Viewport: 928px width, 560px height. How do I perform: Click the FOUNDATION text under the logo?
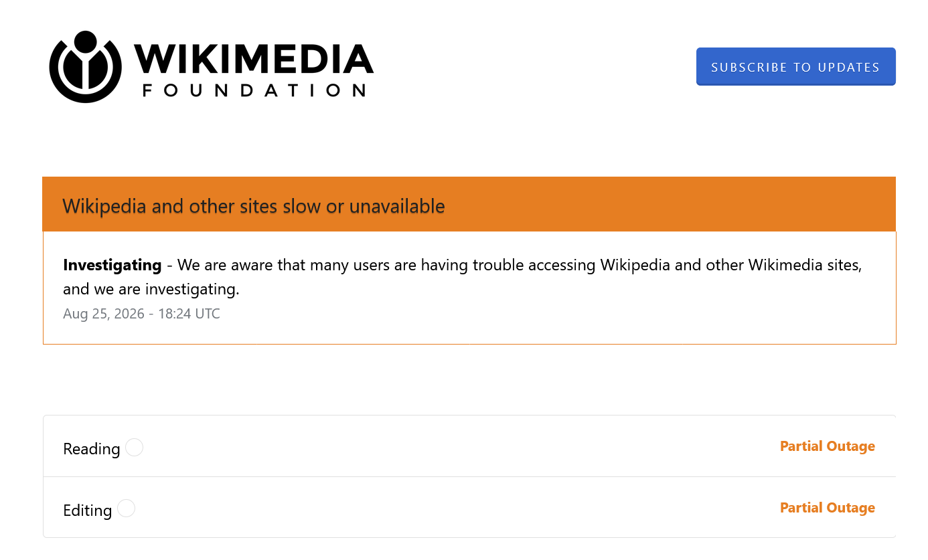tap(254, 90)
